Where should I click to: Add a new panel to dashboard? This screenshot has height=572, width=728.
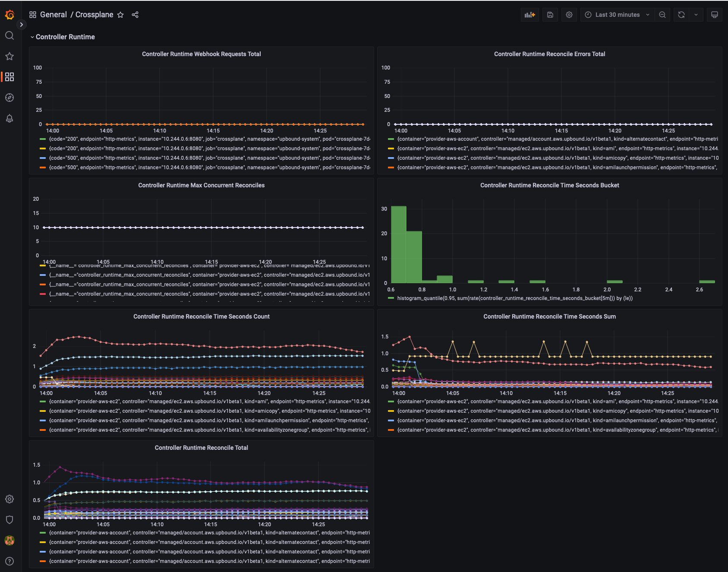(530, 15)
